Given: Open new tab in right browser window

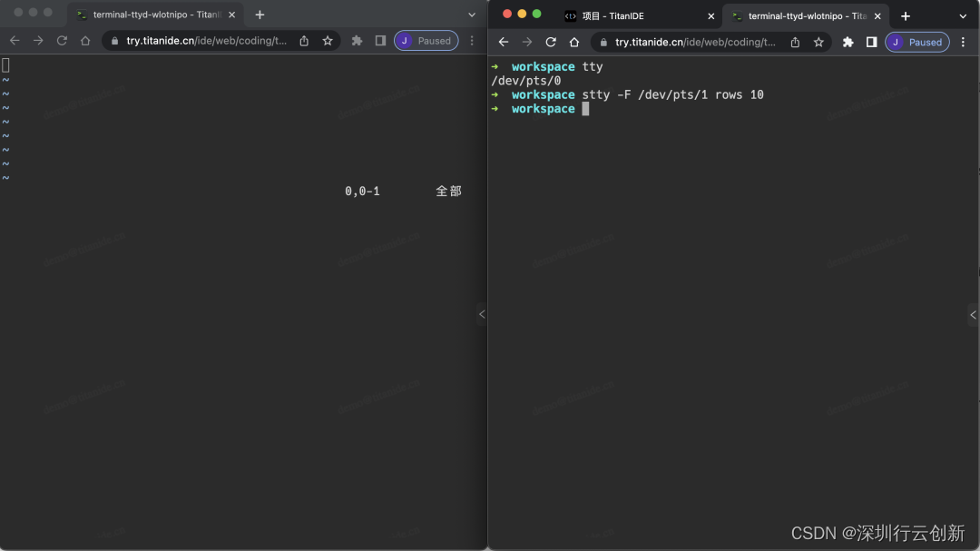Looking at the screenshot, I should [x=906, y=16].
